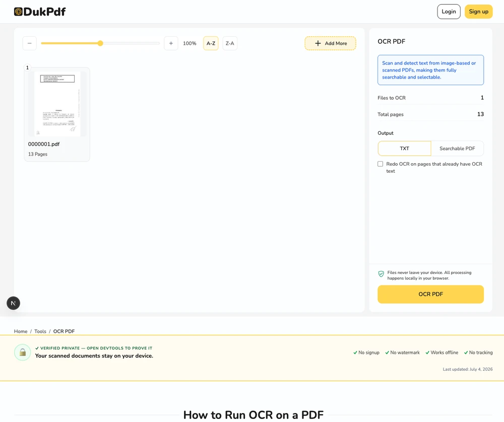
Task: Click the No tracking text
Action: click(x=481, y=353)
